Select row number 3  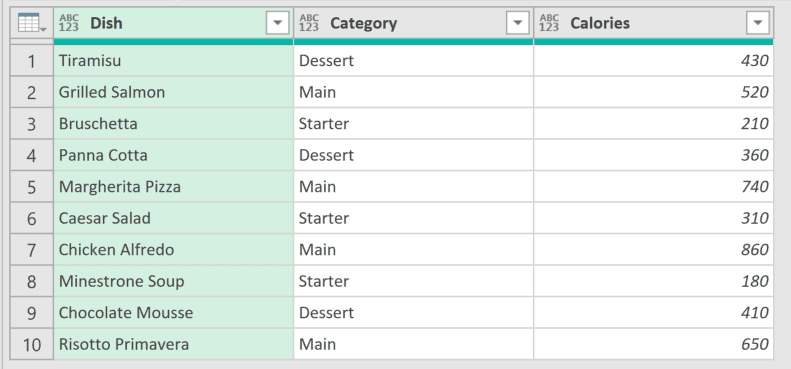[31, 124]
